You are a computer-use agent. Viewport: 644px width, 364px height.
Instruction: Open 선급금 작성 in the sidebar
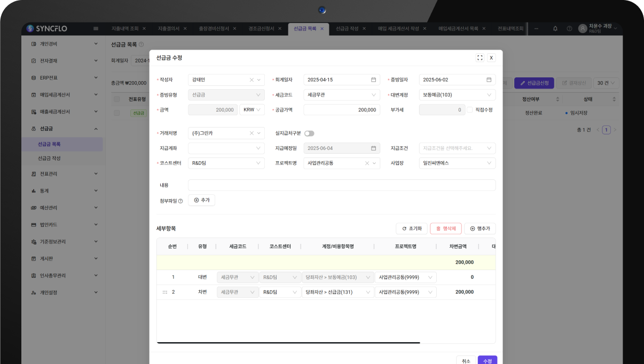(x=49, y=159)
